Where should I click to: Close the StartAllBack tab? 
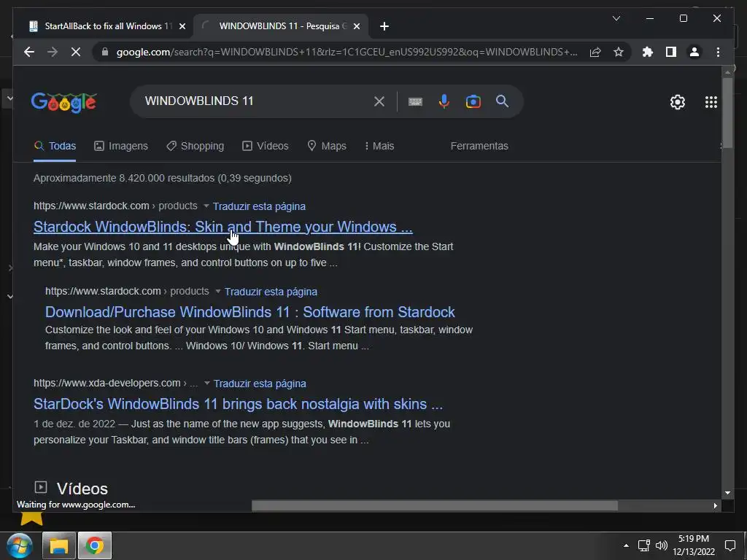point(182,26)
